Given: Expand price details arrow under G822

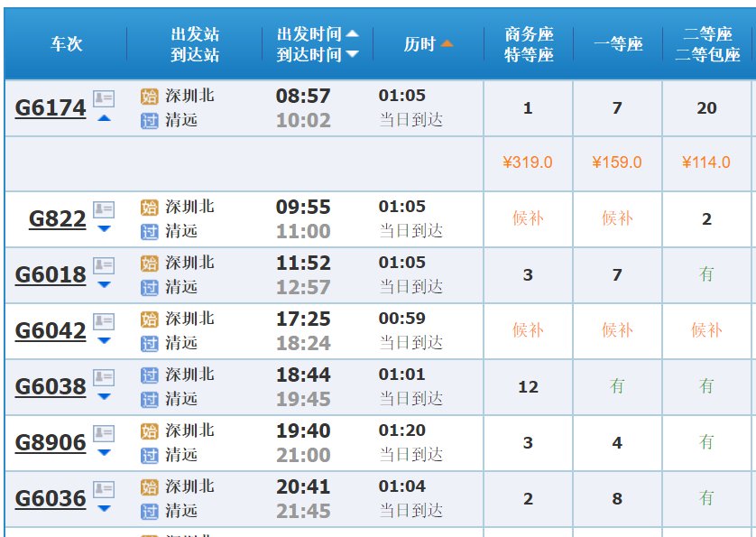Looking at the screenshot, I should point(104,229).
